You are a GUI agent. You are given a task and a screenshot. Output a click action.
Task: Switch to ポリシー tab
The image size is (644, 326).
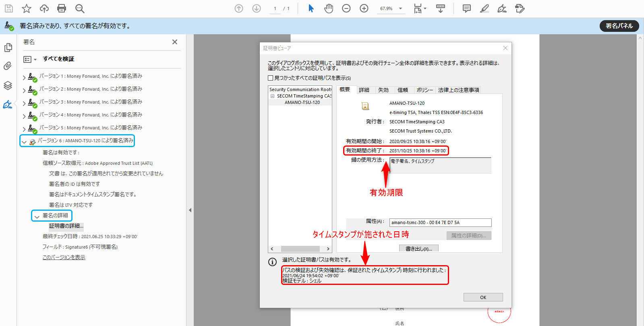tap(425, 90)
